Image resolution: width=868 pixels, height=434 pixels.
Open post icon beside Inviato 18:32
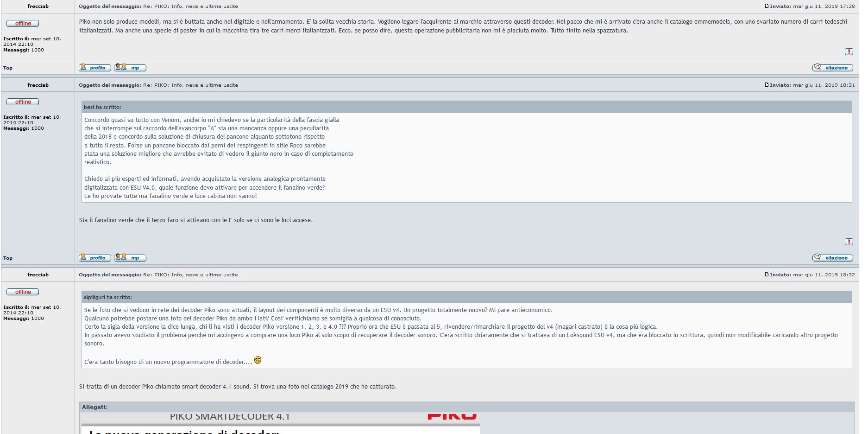[x=767, y=274]
